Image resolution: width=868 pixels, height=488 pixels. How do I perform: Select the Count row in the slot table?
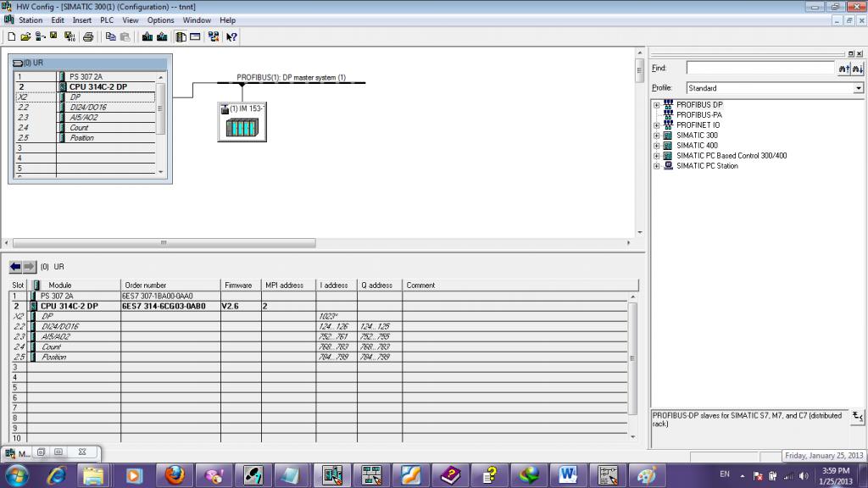coord(319,347)
